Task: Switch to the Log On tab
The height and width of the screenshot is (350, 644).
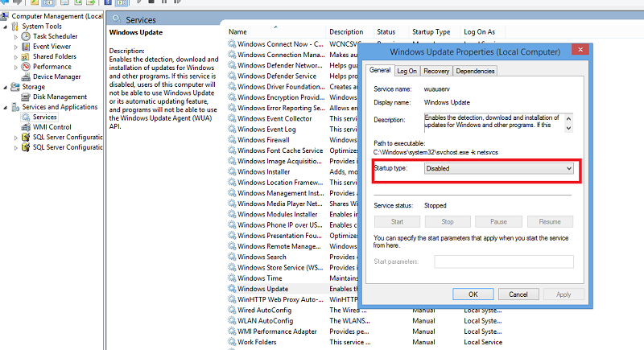Action: (407, 71)
